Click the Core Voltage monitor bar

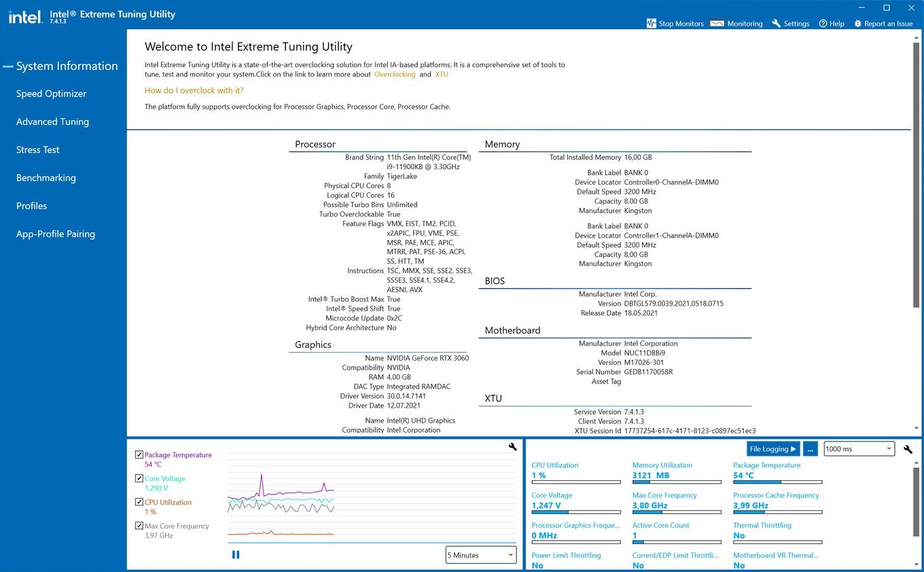[x=575, y=512]
